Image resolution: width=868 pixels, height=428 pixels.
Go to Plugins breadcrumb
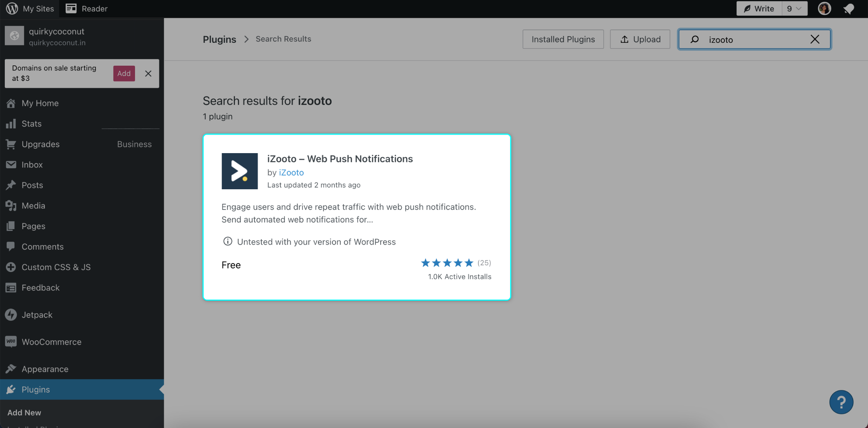coord(219,39)
